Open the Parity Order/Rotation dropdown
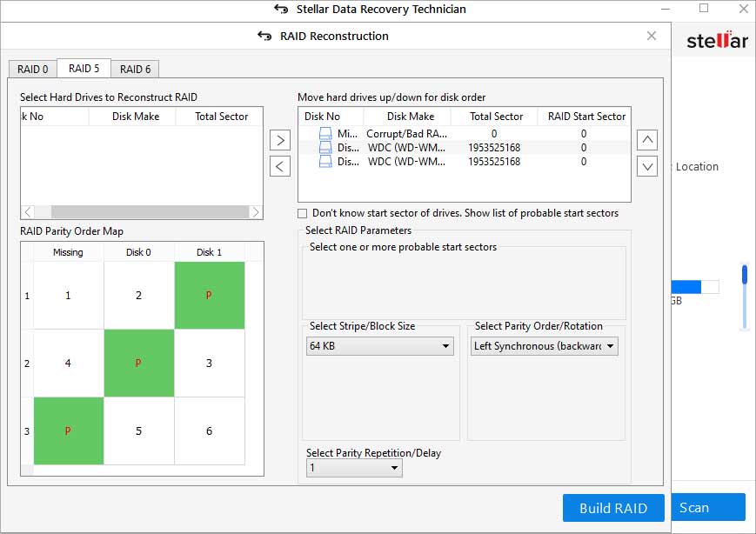Viewport: 756px width, 534px height. 544,346
